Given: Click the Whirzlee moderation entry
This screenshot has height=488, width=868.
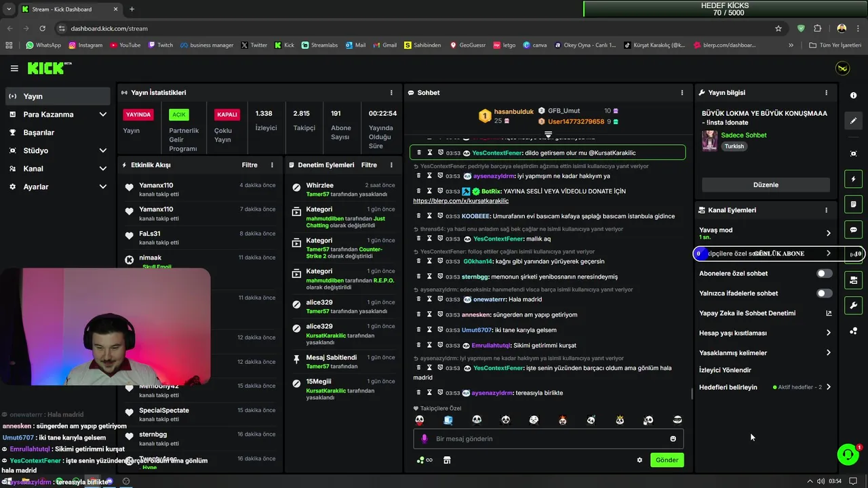Looking at the screenshot, I should click(343, 189).
